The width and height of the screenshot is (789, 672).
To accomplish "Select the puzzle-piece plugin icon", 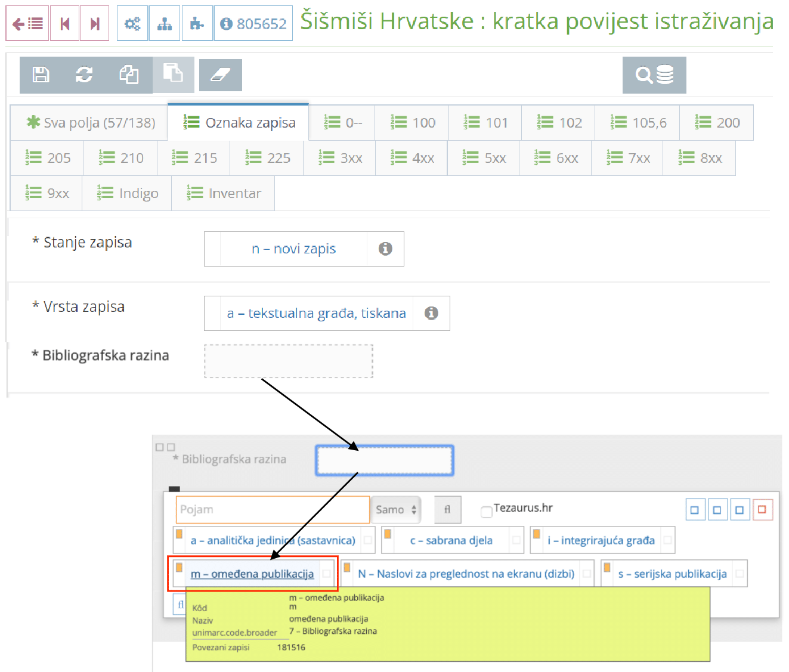I will coord(197,23).
